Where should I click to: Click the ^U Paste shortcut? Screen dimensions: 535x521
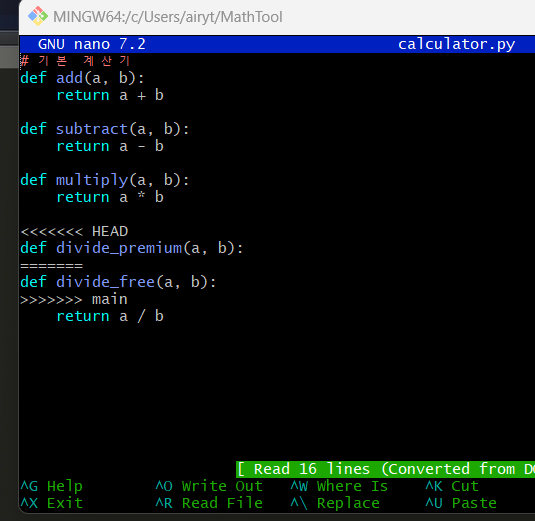461,503
